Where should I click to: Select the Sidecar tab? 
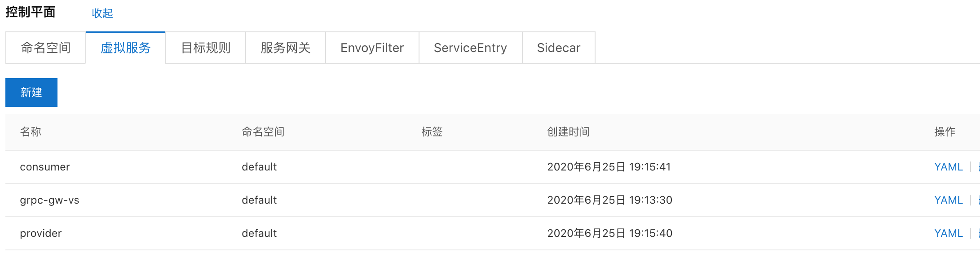point(559,48)
